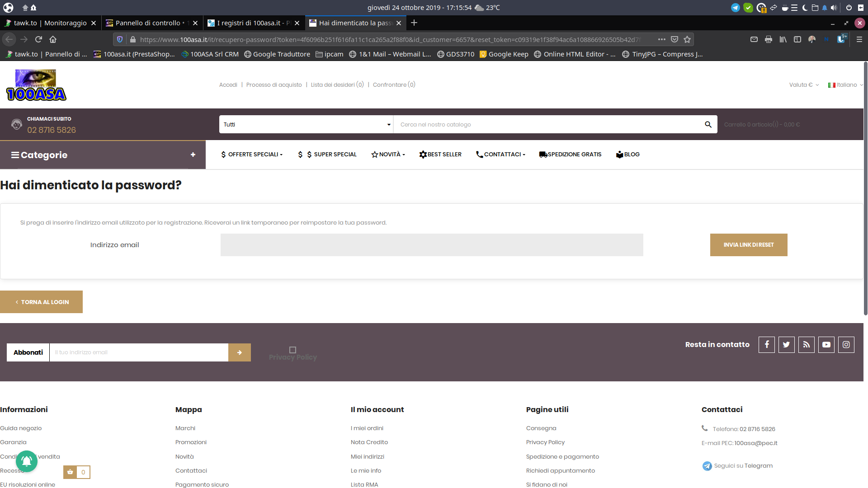Check the Privacy Policy checkbox
Screen dimensions: 868x488
[x=293, y=349]
